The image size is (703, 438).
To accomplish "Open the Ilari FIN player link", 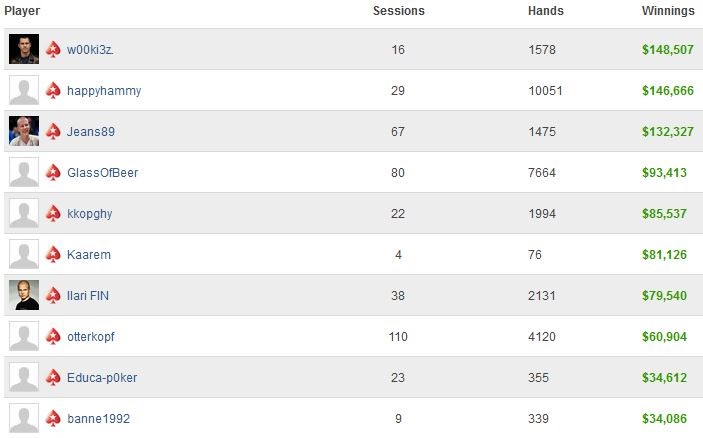I will 88,296.
